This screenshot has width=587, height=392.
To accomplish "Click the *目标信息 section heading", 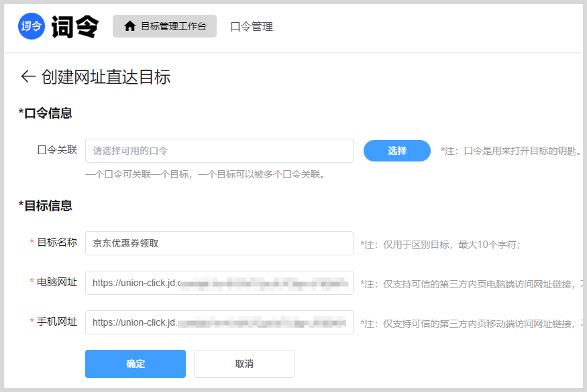I will (x=46, y=205).
